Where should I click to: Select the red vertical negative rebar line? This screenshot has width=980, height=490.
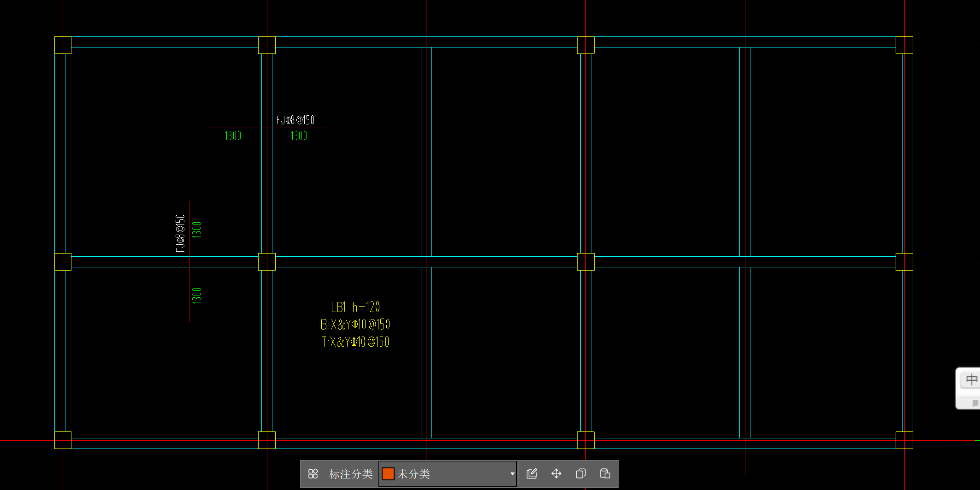point(189,262)
